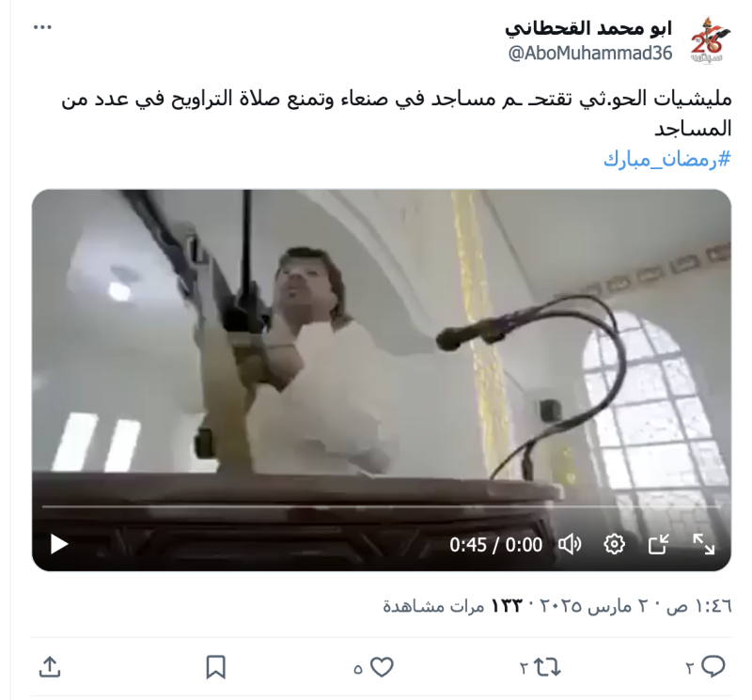Enable picture-in-picture mode
The image size is (752, 700).
point(659,545)
